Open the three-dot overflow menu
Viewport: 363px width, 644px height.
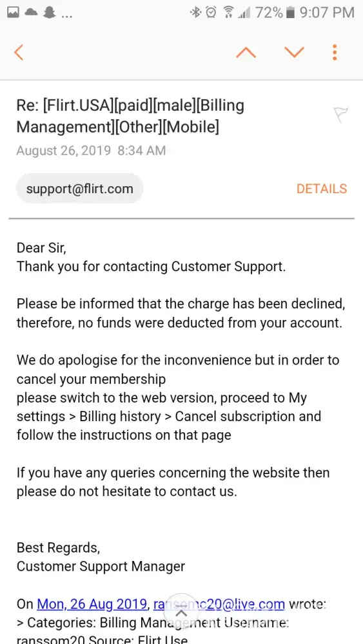pos(335,53)
